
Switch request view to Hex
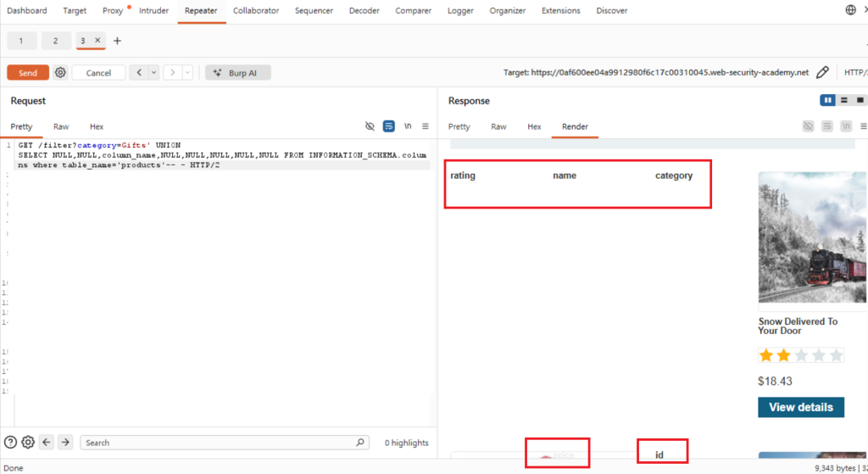pyautogui.click(x=97, y=127)
